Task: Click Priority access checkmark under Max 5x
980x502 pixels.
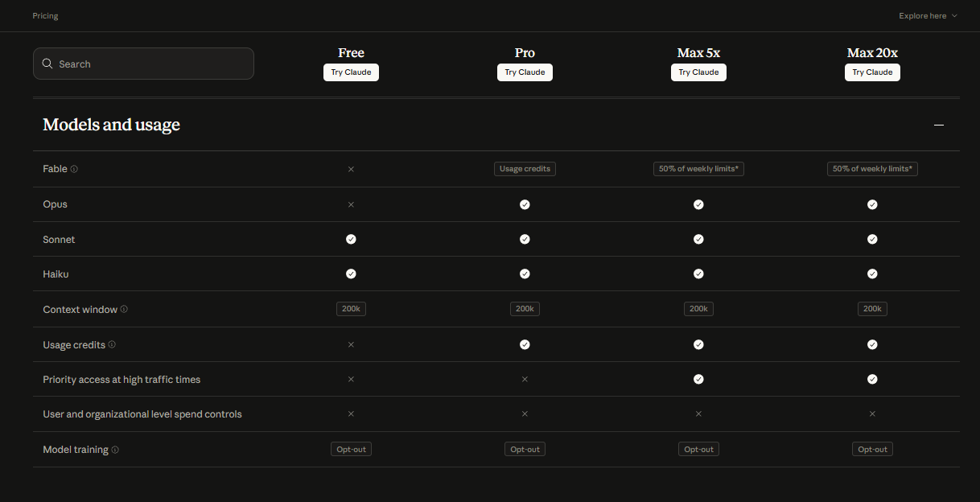Action: point(698,379)
